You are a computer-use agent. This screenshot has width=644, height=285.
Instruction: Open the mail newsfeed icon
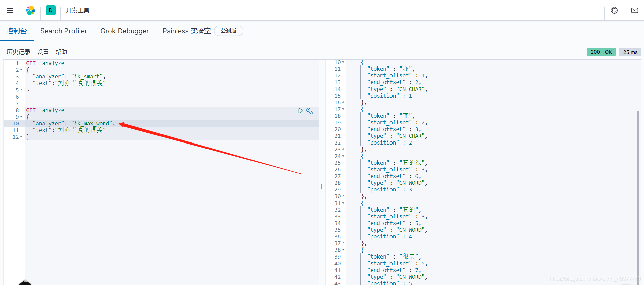(x=635, y=10)
